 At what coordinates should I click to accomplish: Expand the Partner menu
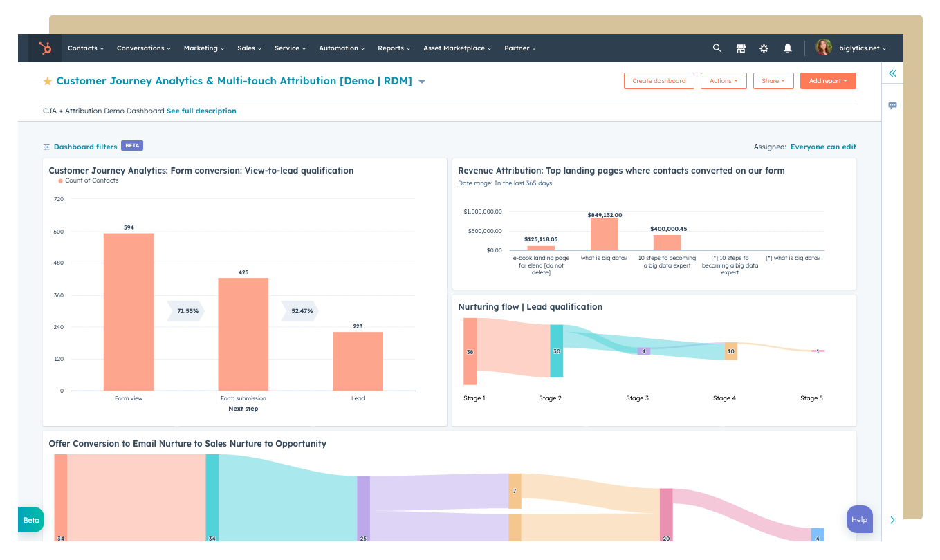tap(520, 48)
